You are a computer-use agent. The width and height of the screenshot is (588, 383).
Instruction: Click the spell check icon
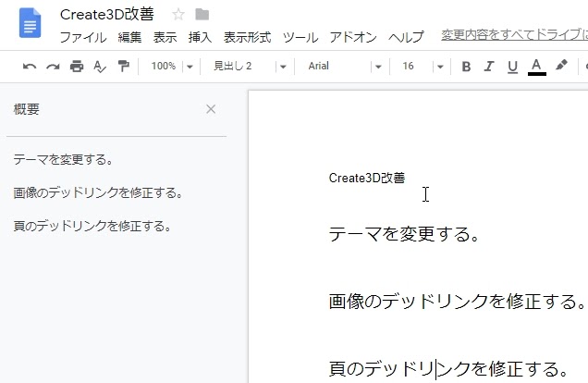tap(100, 67)
